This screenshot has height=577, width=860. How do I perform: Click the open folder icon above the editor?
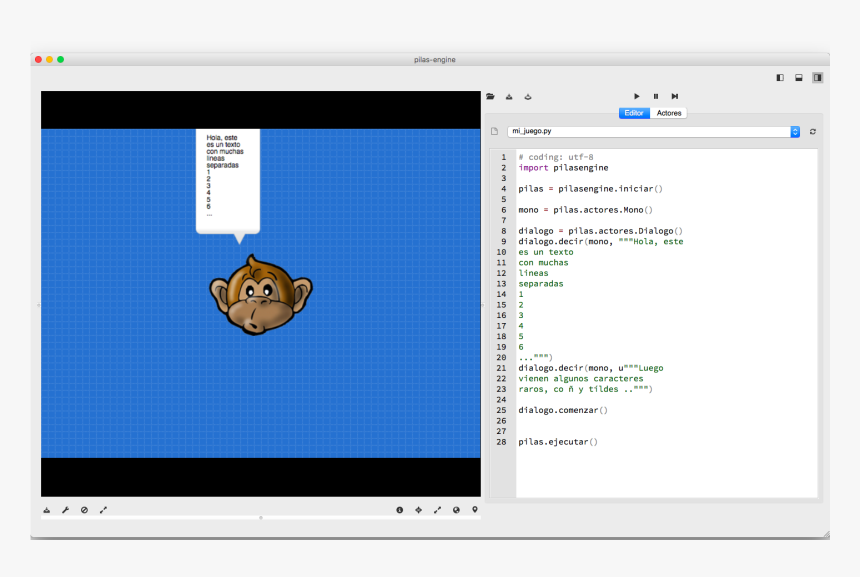point(490,97)
